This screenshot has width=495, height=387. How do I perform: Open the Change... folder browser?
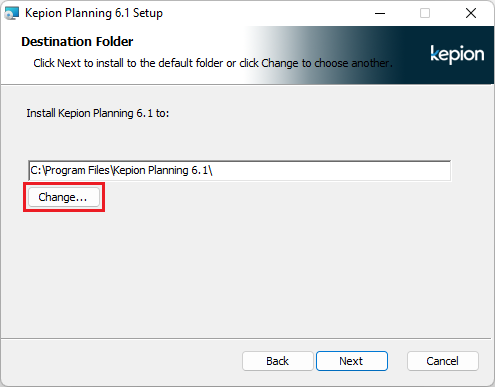coord(64,197)
